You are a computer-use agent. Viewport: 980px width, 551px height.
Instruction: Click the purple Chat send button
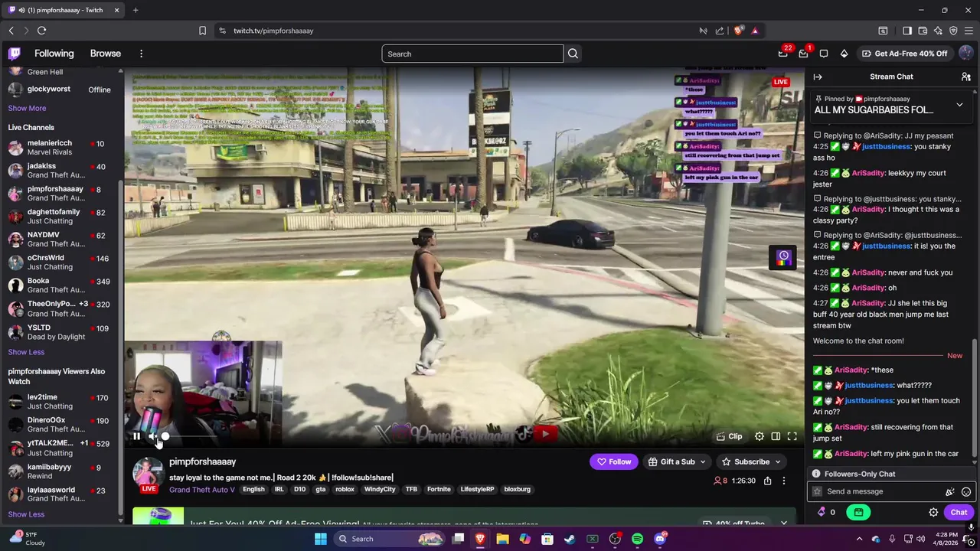[x=959, y=513]
